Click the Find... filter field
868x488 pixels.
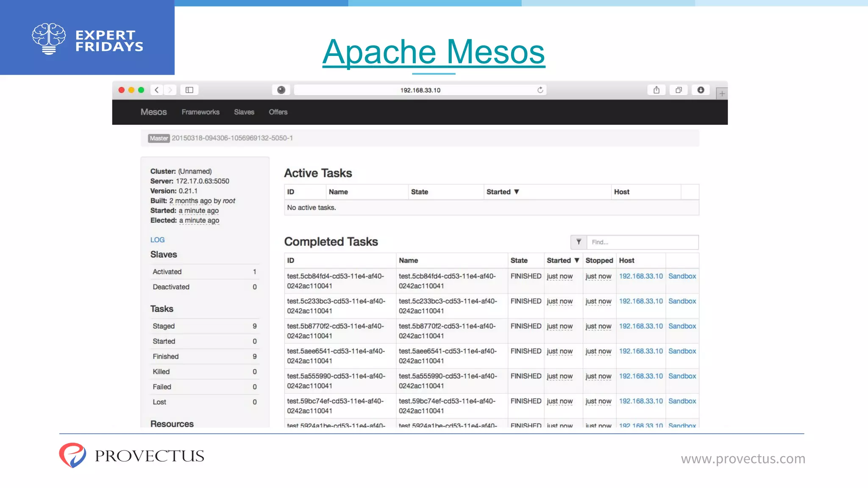point(642,242)
